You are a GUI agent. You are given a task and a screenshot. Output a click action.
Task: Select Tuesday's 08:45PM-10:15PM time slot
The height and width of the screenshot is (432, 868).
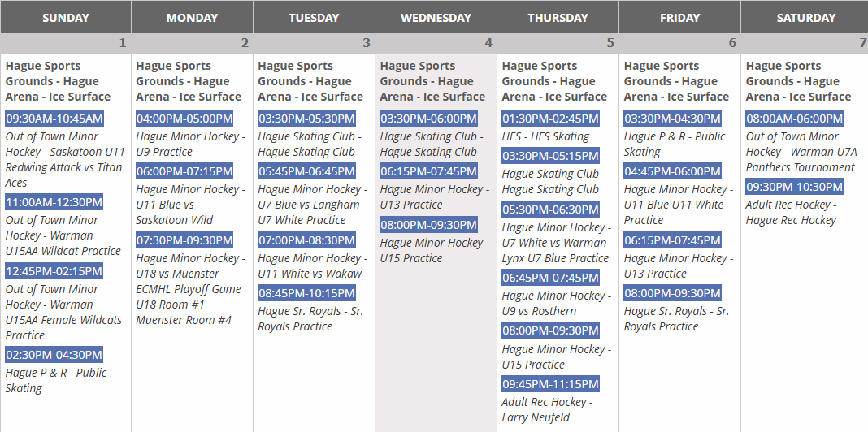306,293
